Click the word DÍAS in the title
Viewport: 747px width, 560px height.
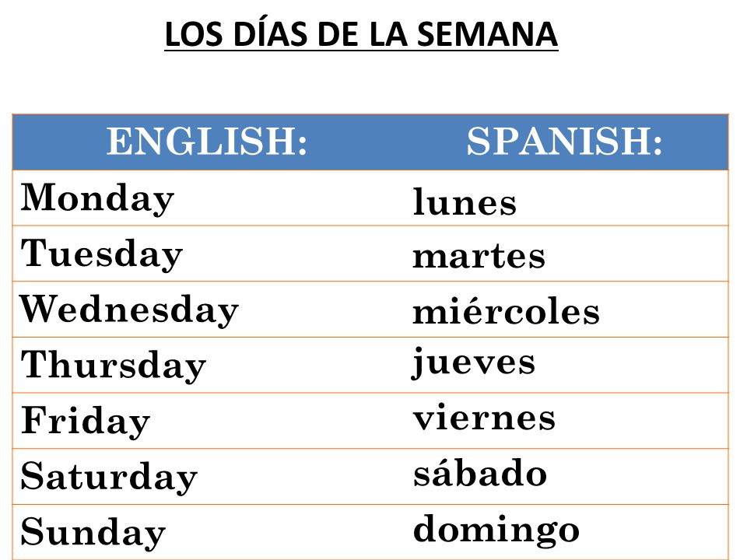tap(270, 33)
